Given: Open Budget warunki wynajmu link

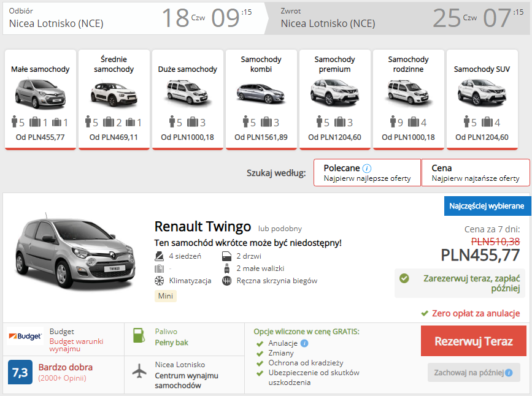Looking at the screenshot, I should (x=76, y=345).
